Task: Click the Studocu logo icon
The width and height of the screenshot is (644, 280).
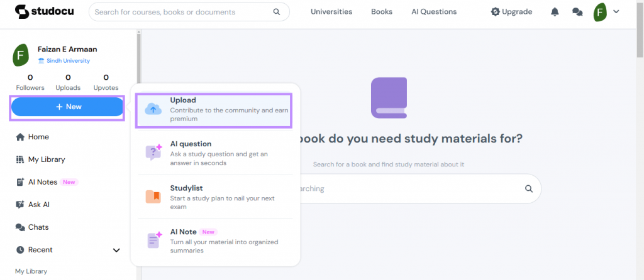Action: click(x=22, y=11)
